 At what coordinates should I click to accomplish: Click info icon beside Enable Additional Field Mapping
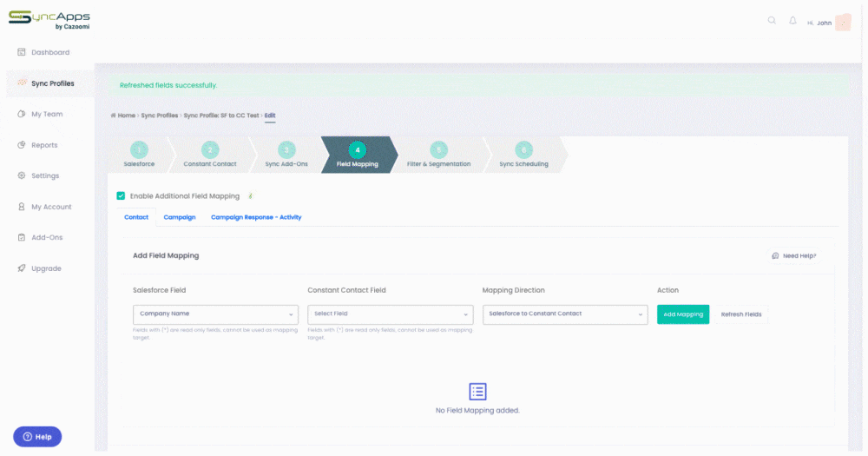pyautogui.click(x=251, y=195)
